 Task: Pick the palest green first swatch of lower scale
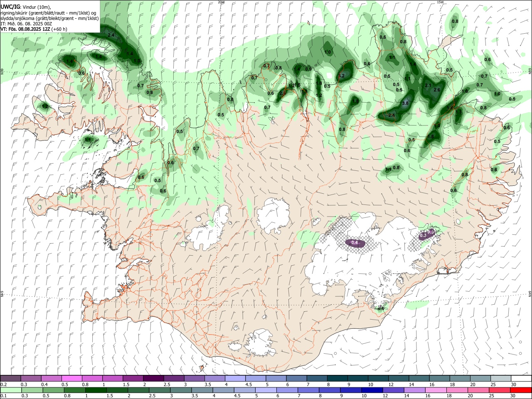pos(11,390)
